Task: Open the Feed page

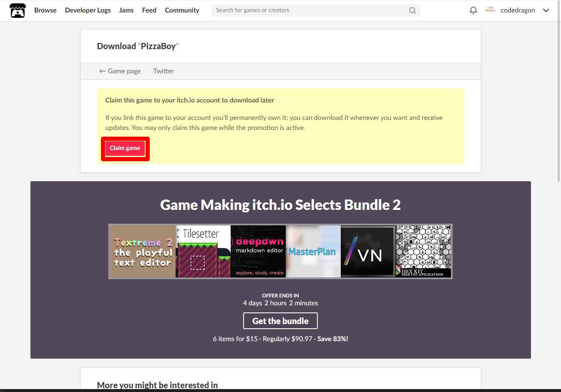Action: [x=149, y=10]
